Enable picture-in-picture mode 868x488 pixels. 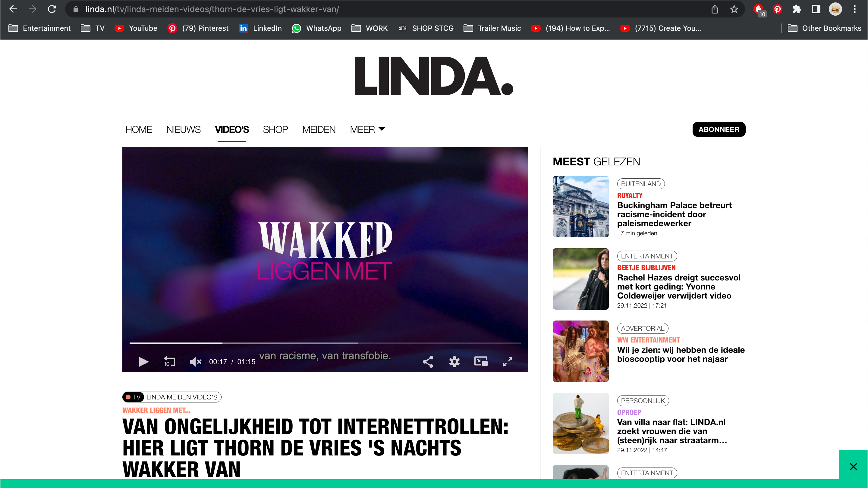click(481, 361)
